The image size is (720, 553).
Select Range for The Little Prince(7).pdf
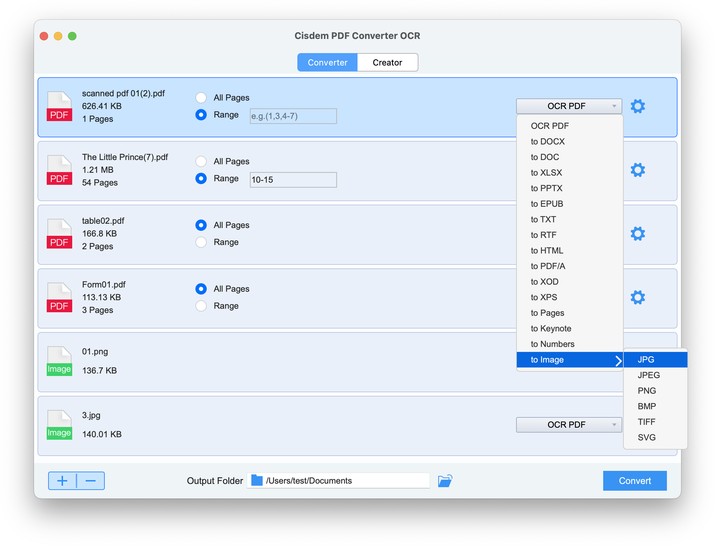202,180
